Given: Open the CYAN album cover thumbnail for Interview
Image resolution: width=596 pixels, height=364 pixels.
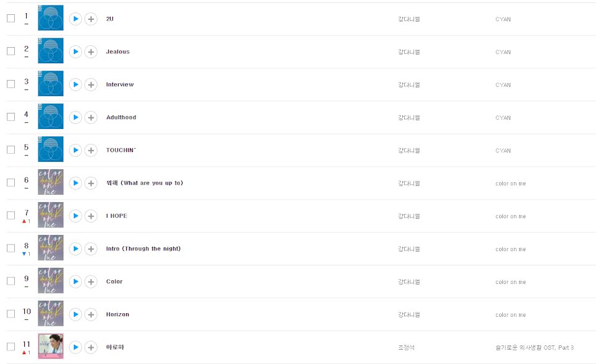Looking at the screenshot, I should (x=50, y=84).
